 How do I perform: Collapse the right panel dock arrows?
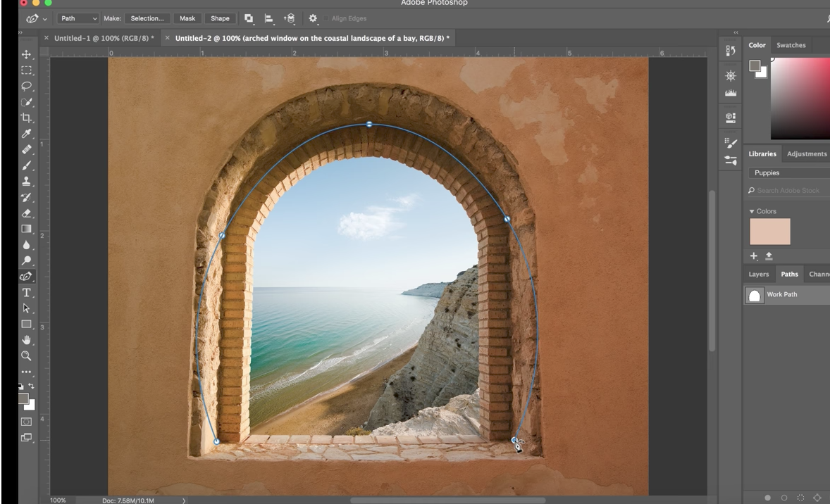[x=736, y=33]
